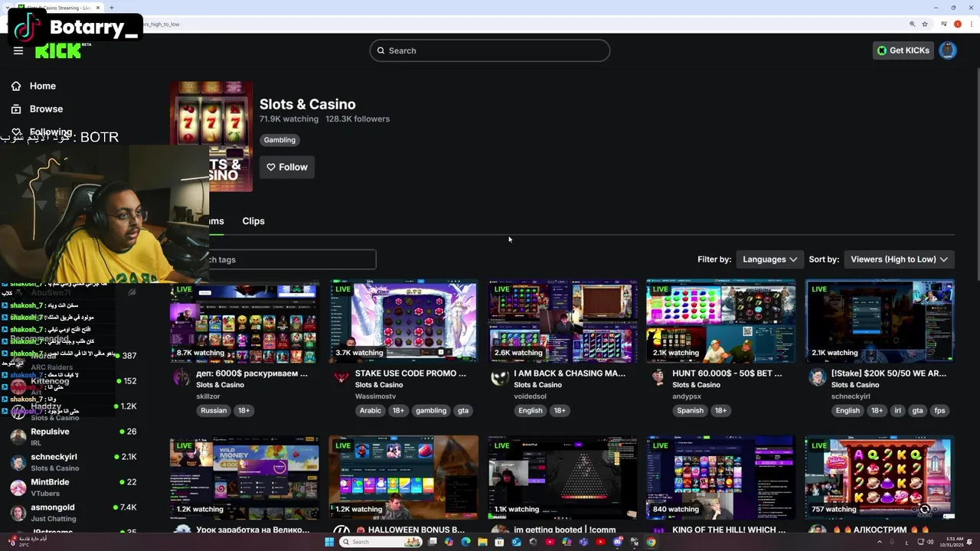Open the 840 watching stream thumbnail

point(721,478)
